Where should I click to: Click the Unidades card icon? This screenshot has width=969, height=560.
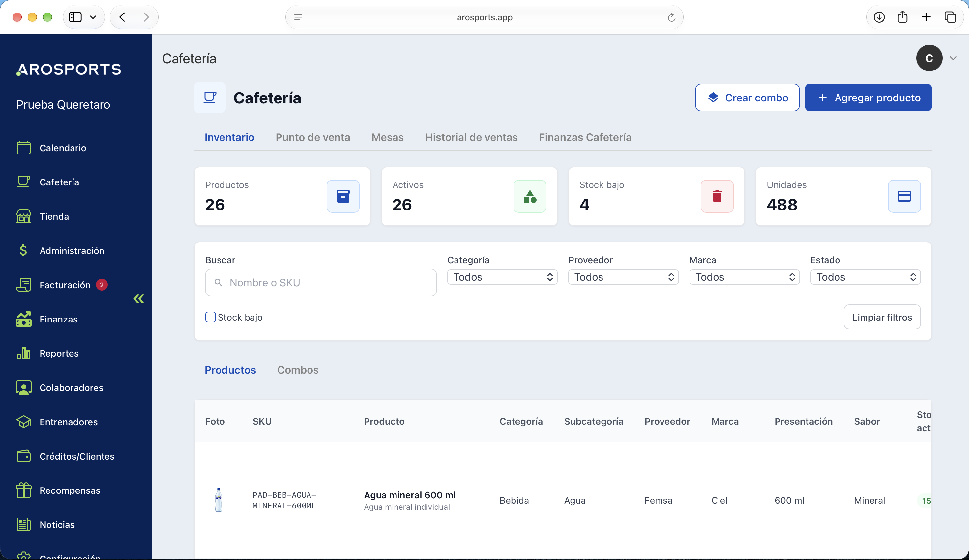point(904,196)
